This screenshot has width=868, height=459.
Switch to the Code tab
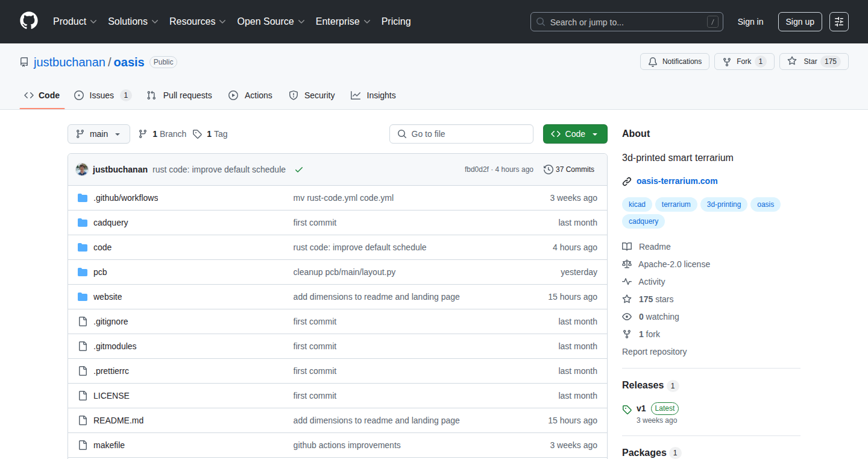[42, 95]
